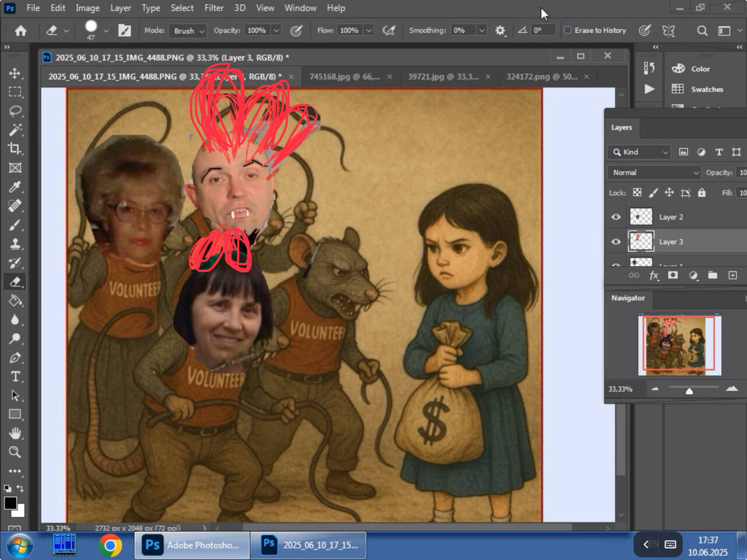Select the Clone Stamp tool
The height and width of the screenshot is (560, 747).
(x=15, y=244)
